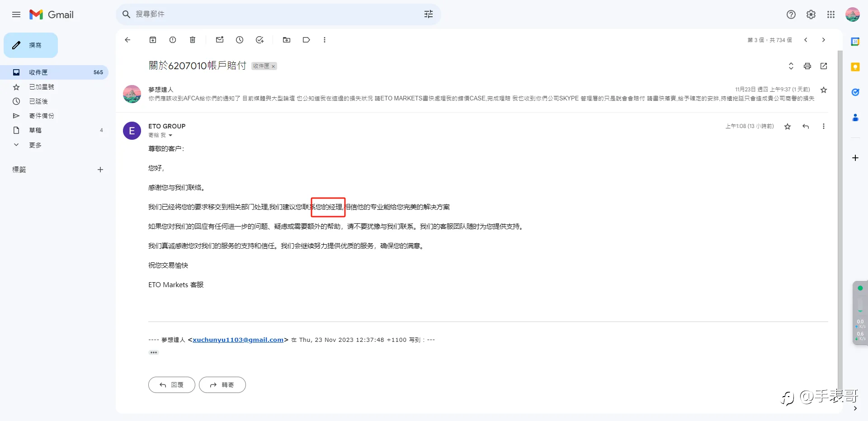868x421 pixels.
Task: Star the 夢想達人 message
Action: (x=824, y=90)
